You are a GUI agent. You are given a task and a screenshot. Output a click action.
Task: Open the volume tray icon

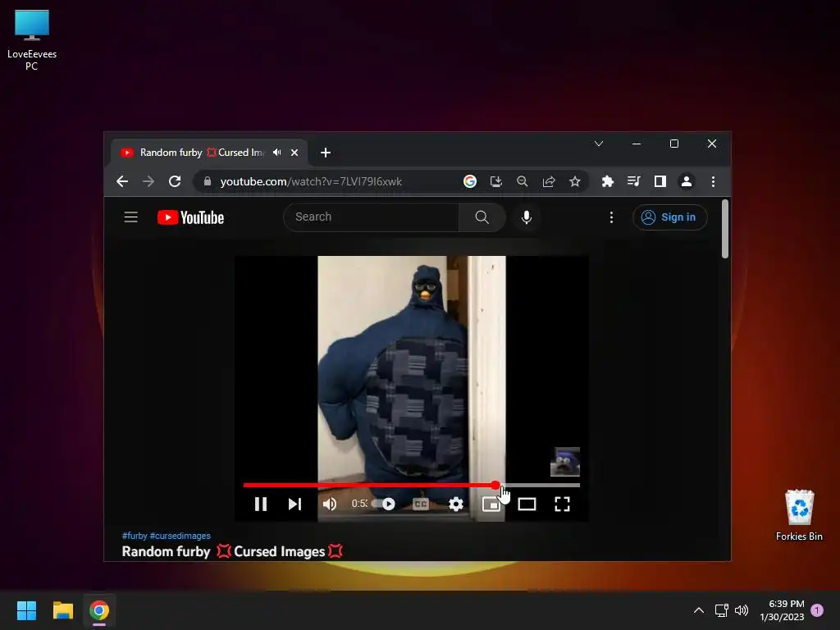pos(742,610)
